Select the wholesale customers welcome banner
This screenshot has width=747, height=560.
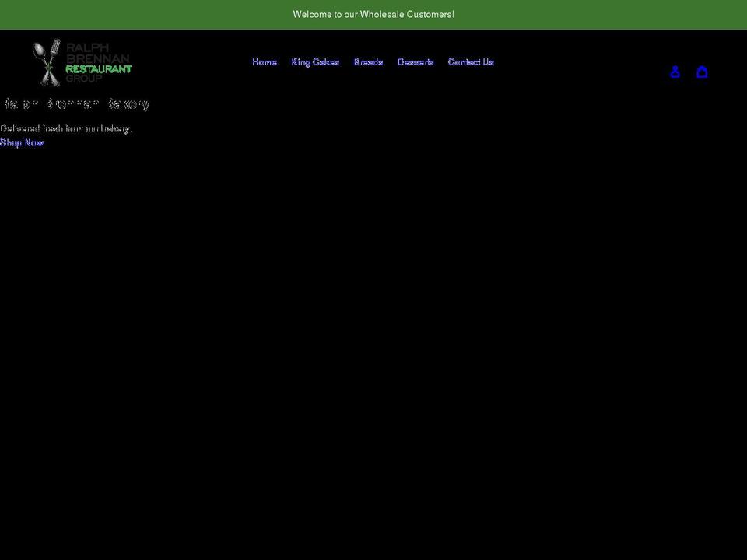(373, 14)
